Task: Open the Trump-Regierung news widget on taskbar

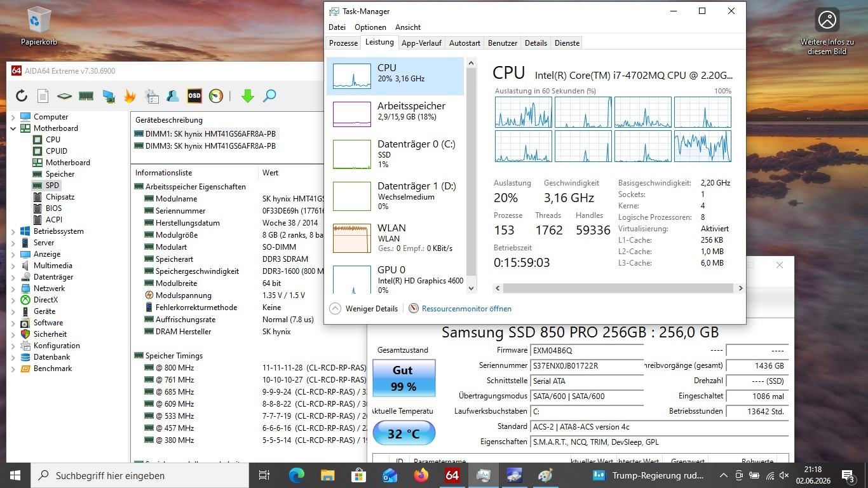Action: (x=648, y=475)
